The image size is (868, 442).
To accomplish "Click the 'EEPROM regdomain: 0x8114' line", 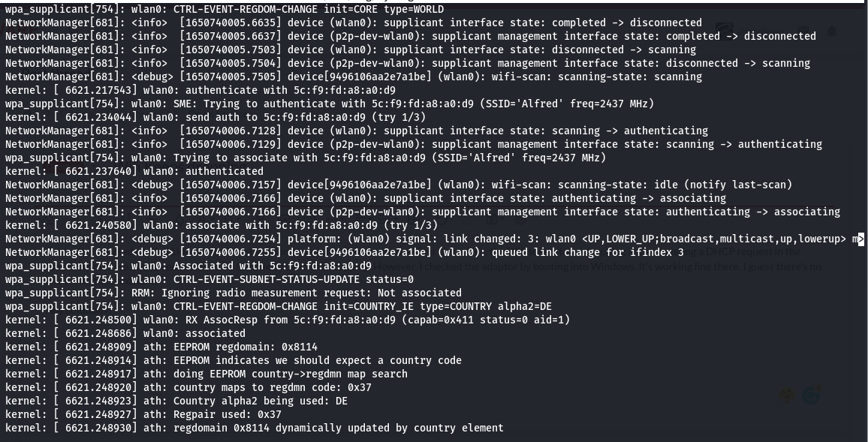I will [161, 347].
